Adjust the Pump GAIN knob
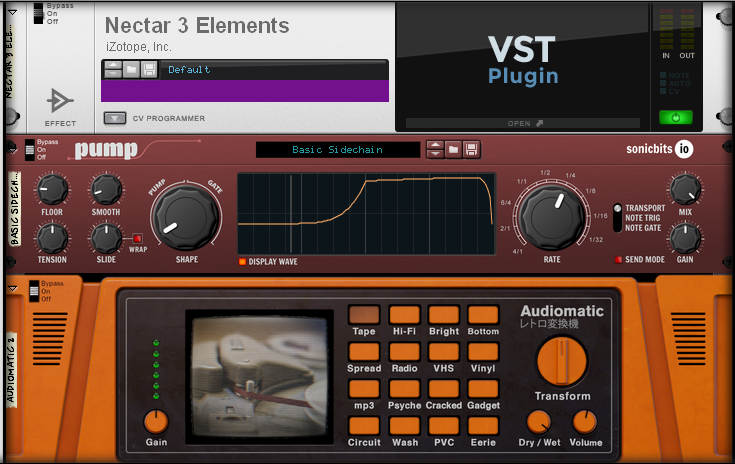 685,238
